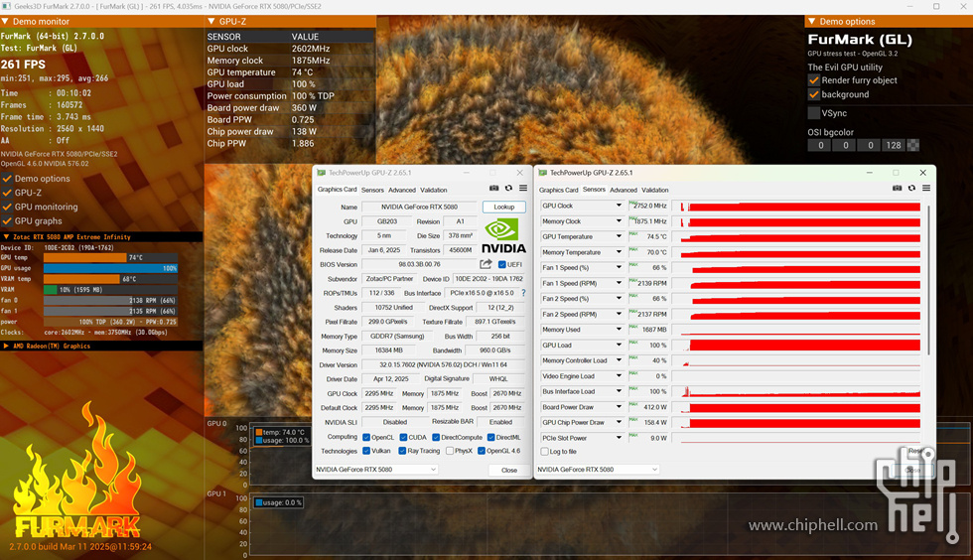Collapse the GPU-Z overlay panel
973x560 pixels.
pos(211,21)
